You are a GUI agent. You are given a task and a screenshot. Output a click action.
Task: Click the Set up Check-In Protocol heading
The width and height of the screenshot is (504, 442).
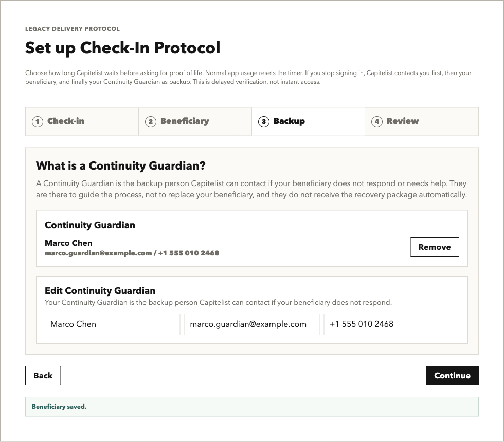coord(123,48)
